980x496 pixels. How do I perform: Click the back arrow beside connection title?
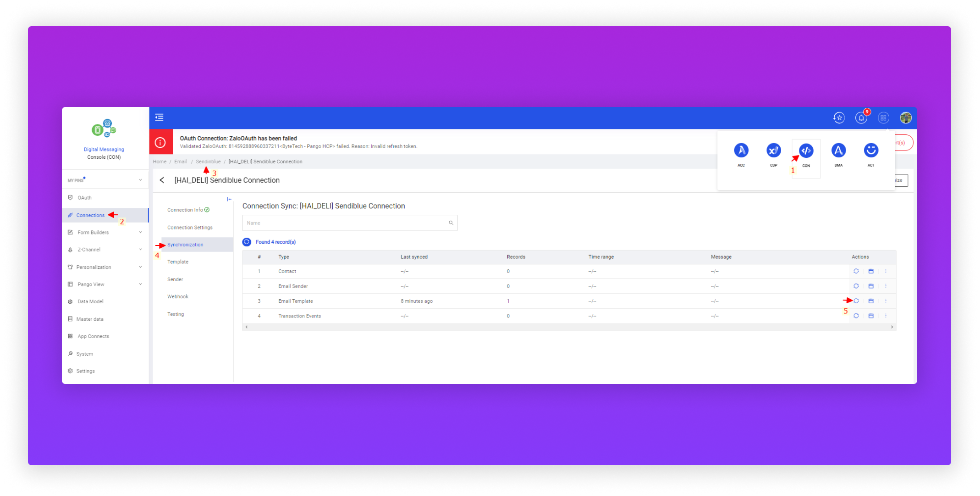(162, 180)
